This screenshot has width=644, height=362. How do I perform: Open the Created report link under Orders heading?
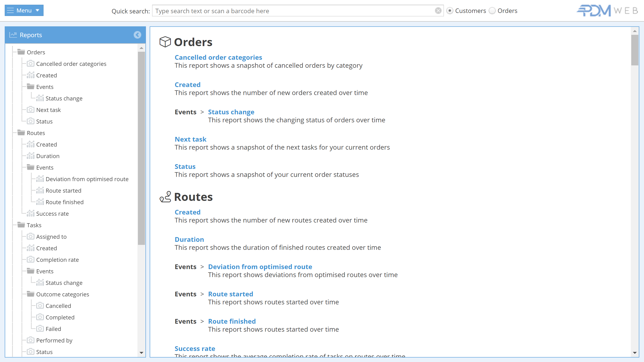click(188, 85)
